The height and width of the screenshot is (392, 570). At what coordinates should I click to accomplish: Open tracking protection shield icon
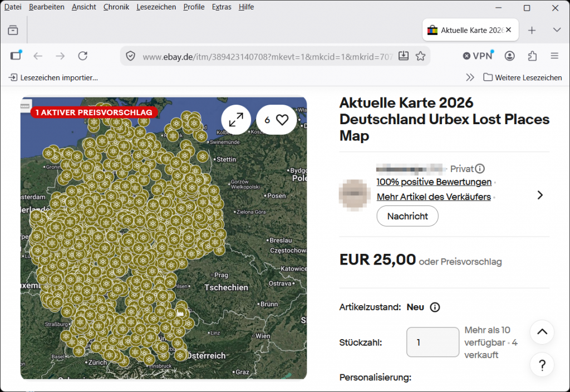(x=130, y=56)
